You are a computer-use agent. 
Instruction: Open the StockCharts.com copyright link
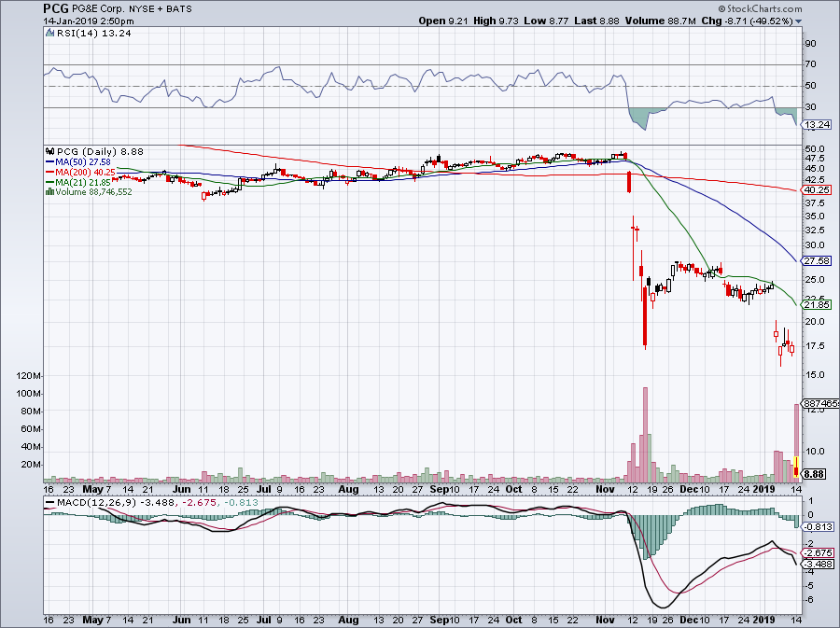(760, 8)
